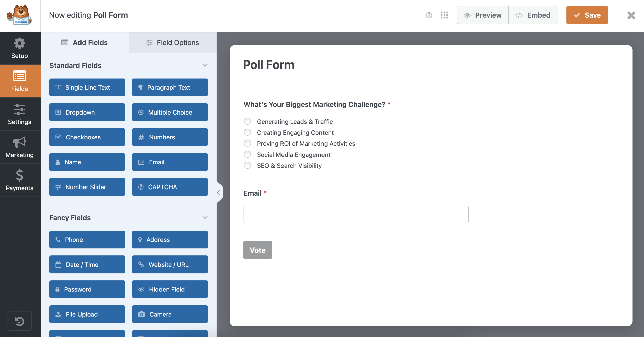This screenshot has height=337, width=644.
Task: Open the Setup gear panel
Action: tap(20, 48)
